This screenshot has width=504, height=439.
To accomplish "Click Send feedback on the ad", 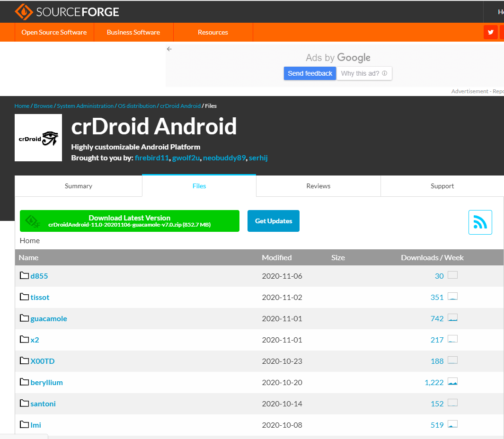I will click(x=310, y=73).
